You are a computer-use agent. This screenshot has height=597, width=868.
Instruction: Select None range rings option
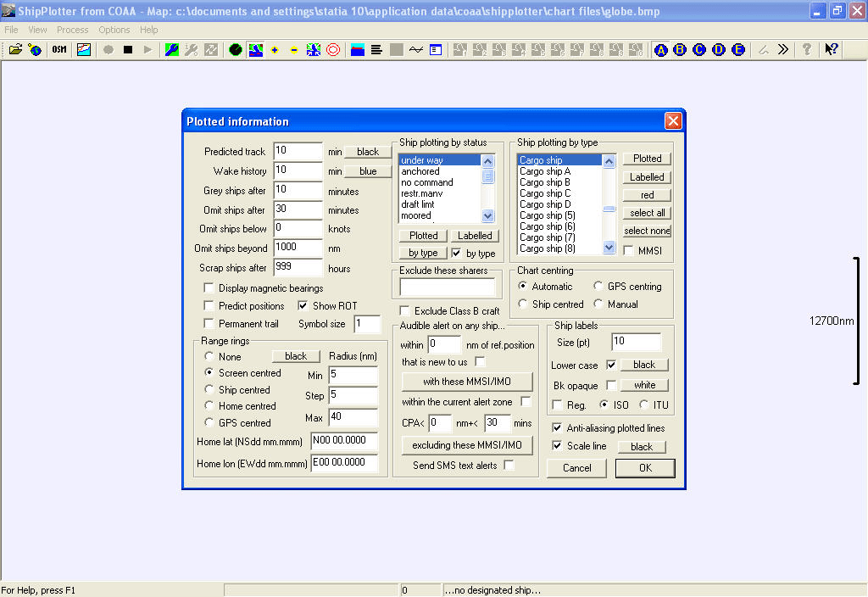(x=209, y=356)
